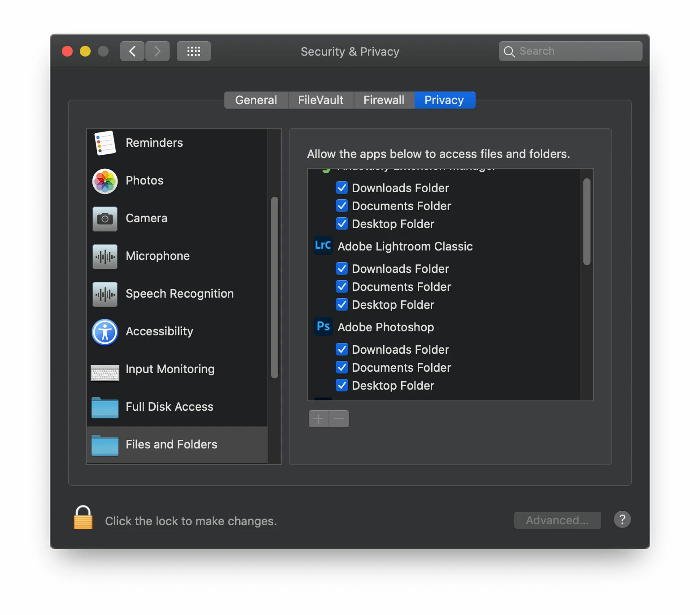Screen dimensions: 700x615
Task: Select the Camera text label
Action: [147, 218]
